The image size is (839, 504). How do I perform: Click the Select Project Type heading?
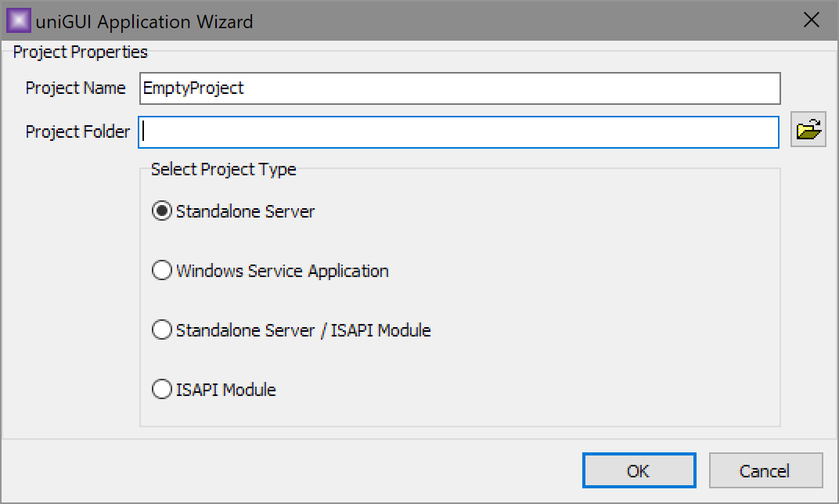coord(223,169)
